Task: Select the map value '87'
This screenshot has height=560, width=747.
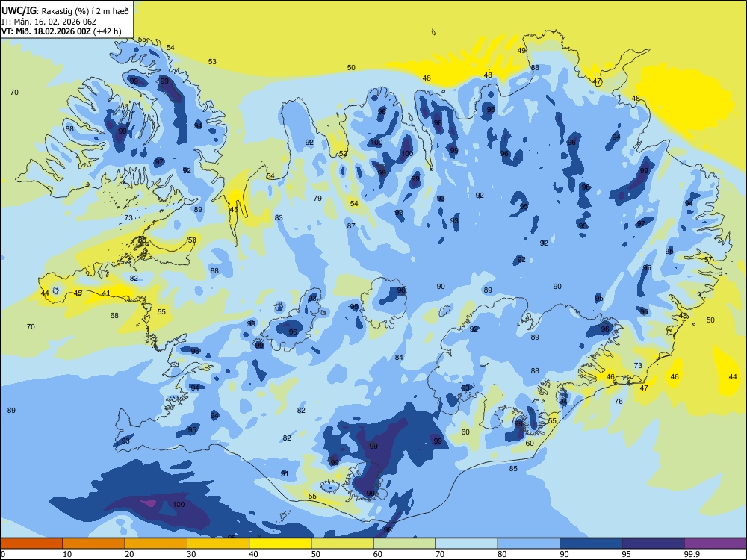Action: (351, 225)
